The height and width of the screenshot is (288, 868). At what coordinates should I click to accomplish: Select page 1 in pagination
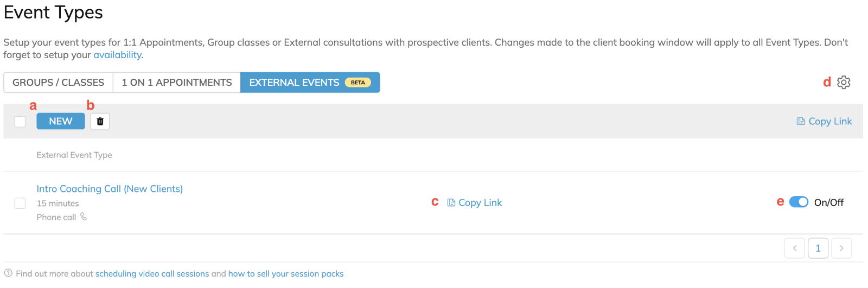coord(818,248)
